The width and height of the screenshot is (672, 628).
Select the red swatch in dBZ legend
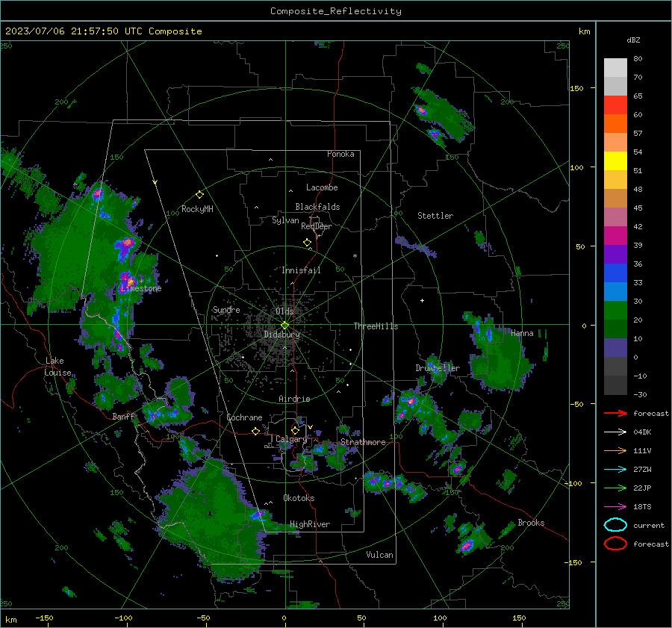pyautogui.click(x=615, y=105)
